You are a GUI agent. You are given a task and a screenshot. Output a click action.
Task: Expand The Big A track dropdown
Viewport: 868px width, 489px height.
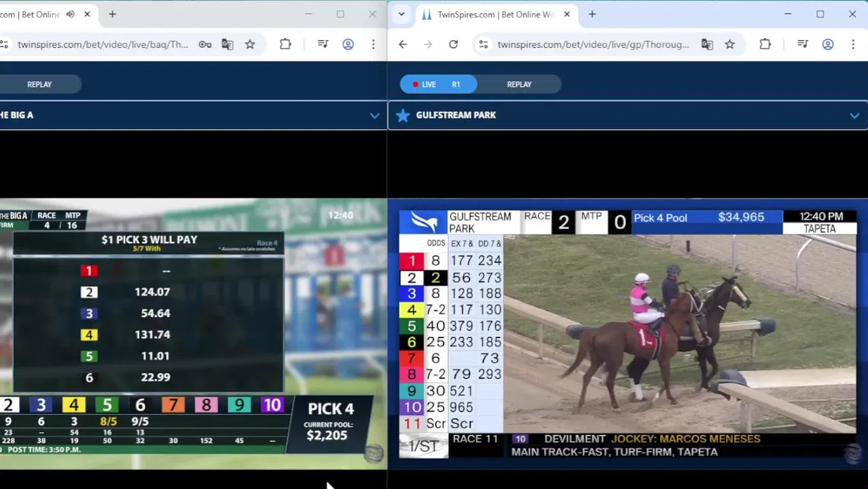(x=374, y=115)
